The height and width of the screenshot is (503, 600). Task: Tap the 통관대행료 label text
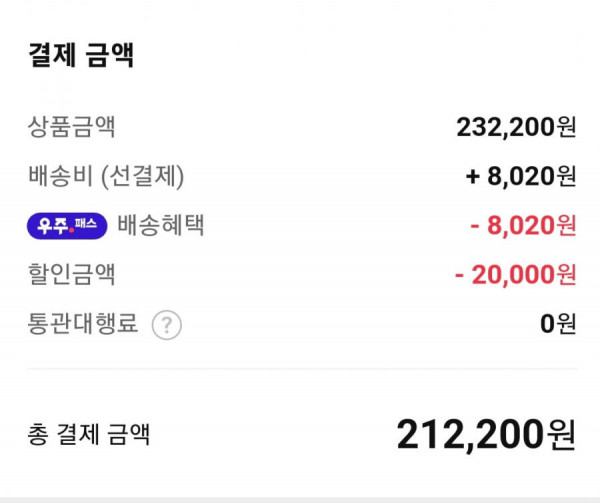pos(83,324)
